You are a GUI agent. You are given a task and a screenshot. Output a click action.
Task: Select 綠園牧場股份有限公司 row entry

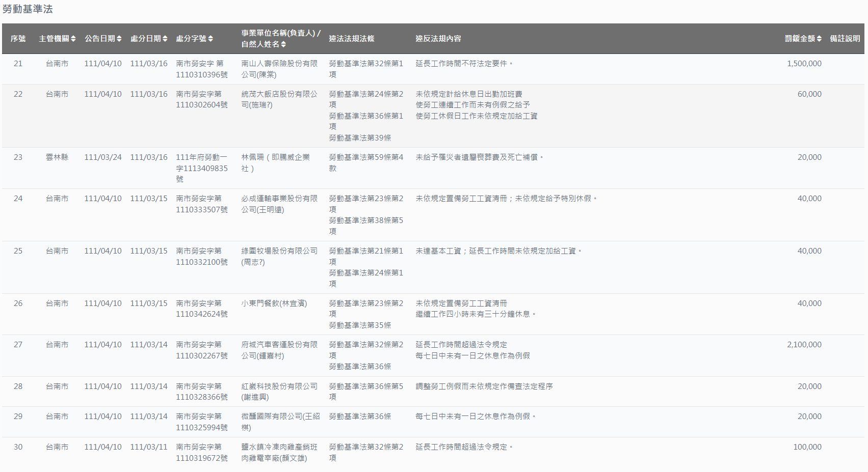pyautogui.click(x=279, y=256)
